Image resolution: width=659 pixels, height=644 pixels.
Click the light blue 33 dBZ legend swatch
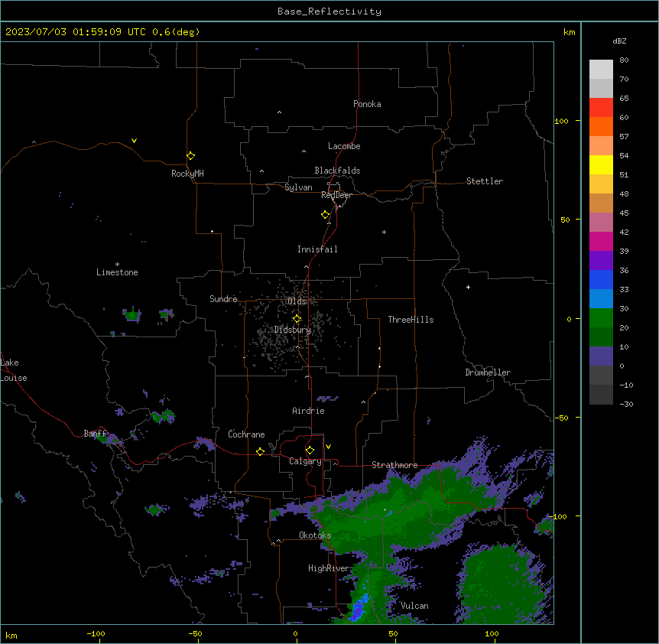tap(601, 299)
